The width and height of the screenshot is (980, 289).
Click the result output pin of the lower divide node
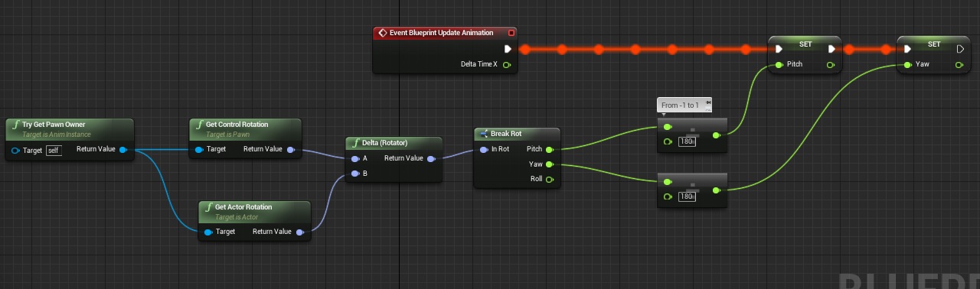pos(716,190)
